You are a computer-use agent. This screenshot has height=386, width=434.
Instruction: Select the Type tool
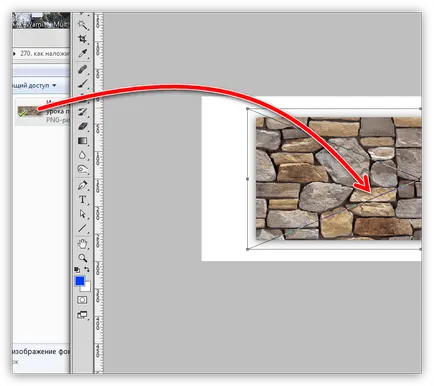point(82,199)
